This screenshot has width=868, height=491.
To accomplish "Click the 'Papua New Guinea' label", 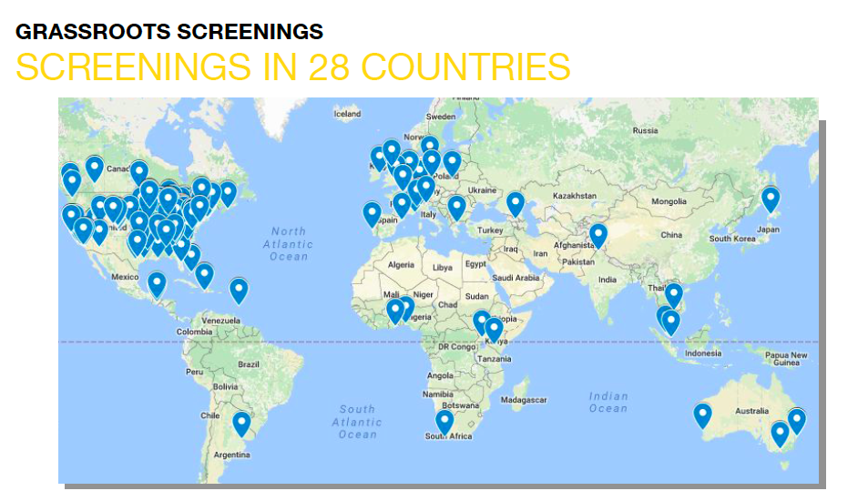I will 786,359.
